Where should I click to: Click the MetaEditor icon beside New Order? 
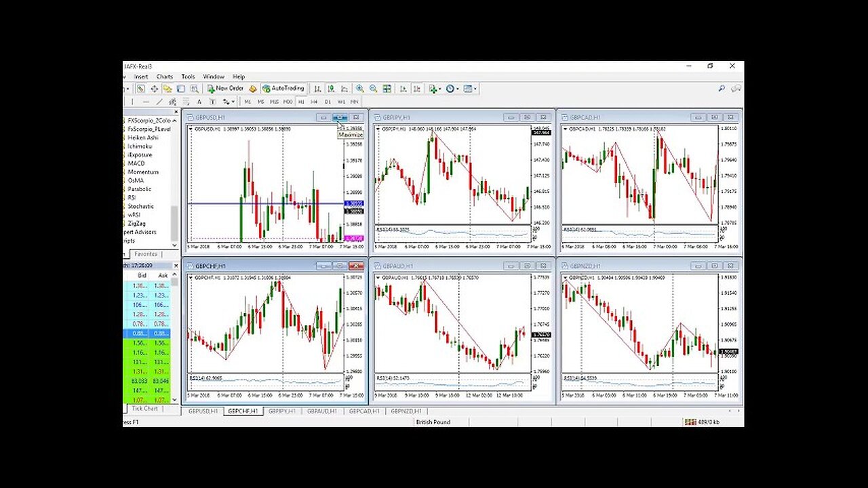tap(253, 88)
